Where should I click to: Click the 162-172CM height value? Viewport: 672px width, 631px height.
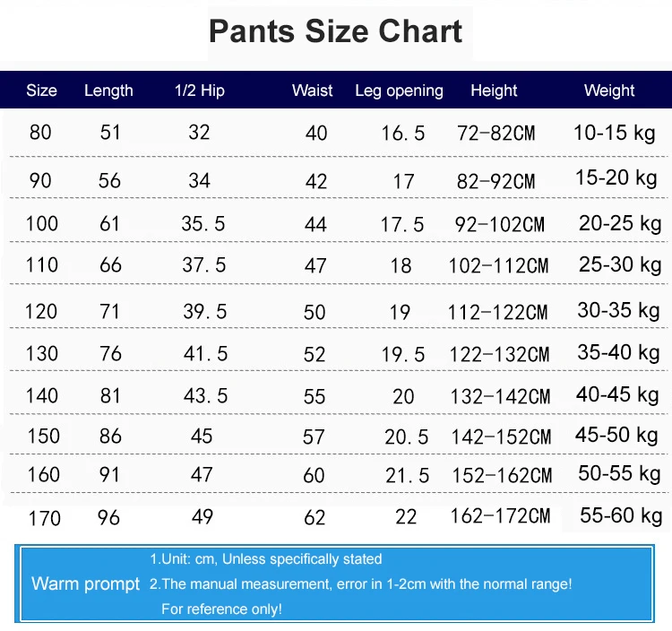tap(501, 515)
